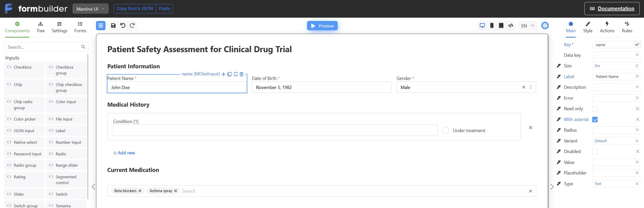Open the EN language dropdown
The width and height of the screenshot is (644, 208).
tap(528, 25)
